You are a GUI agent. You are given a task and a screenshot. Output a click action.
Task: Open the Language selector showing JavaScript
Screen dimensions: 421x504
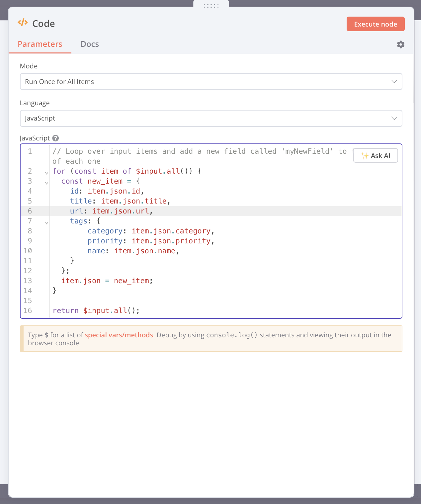[x=211, y=118]
